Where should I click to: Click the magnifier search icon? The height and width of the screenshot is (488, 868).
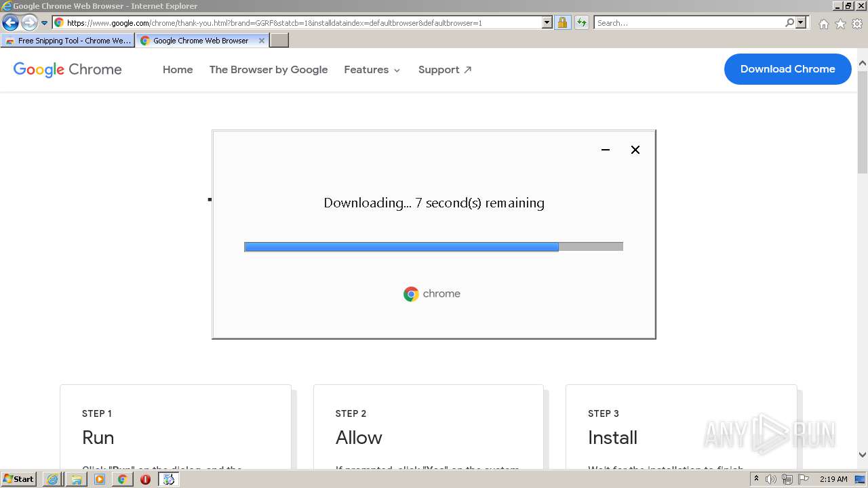[789, 23]
